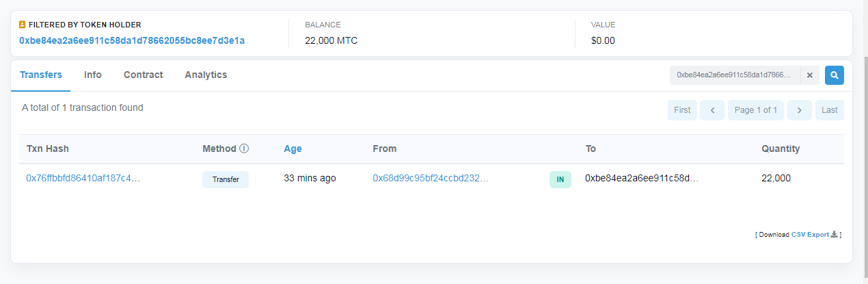This screenshot has width=868, height=284.
Task: Click the CSV Export link
Action: pos(810,235)
